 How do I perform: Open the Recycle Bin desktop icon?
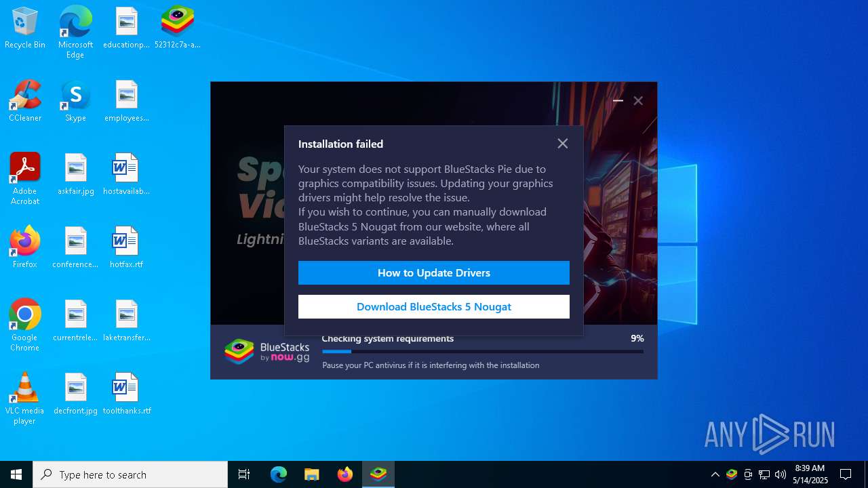(x=25, y=28)
